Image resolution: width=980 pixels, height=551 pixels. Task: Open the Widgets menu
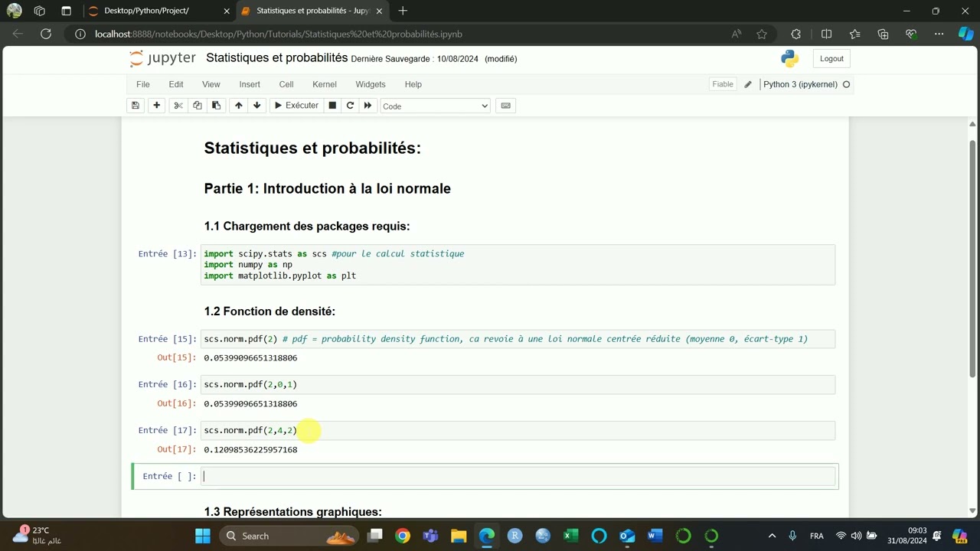(x=371, y=84)
